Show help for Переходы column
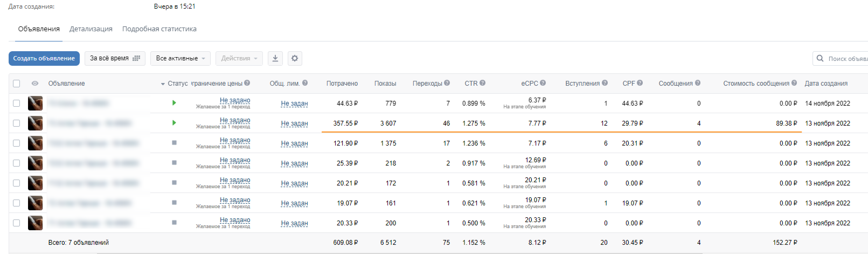This screenshot has height=254, width=868. 447,83
